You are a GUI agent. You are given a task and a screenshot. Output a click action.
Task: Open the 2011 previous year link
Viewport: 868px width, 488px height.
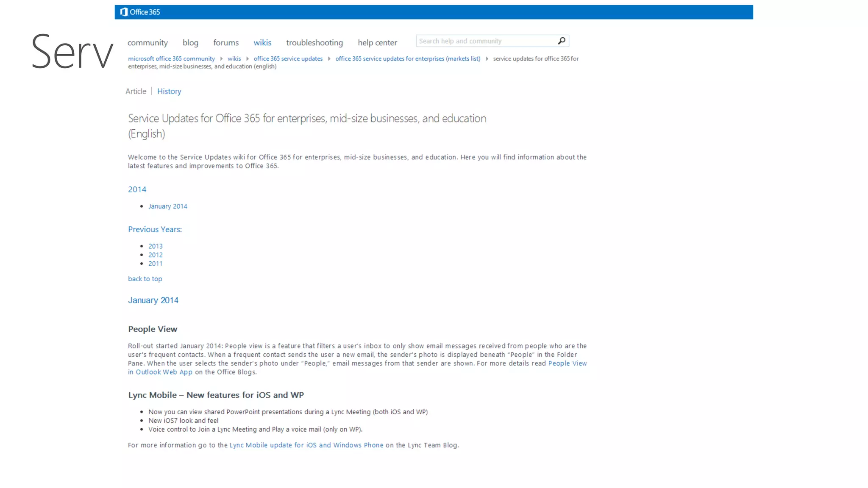(x=155, y=263)
